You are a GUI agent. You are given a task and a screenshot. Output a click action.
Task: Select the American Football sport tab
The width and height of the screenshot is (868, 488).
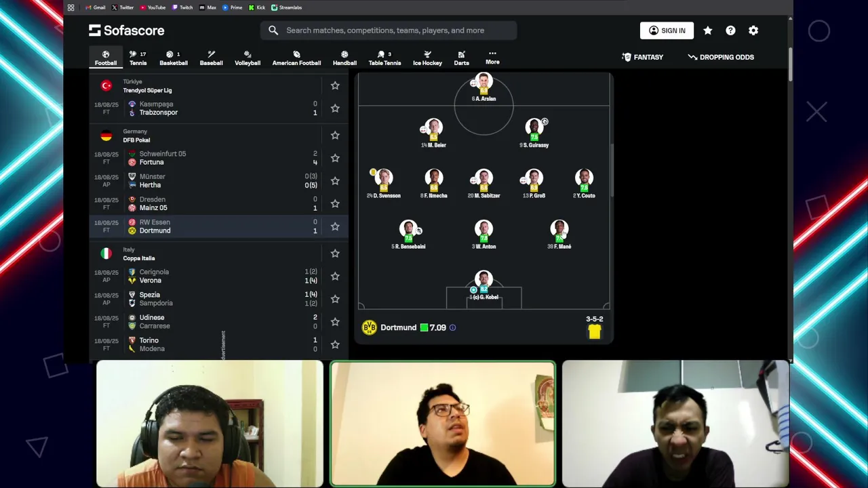[x=296, y=58]
